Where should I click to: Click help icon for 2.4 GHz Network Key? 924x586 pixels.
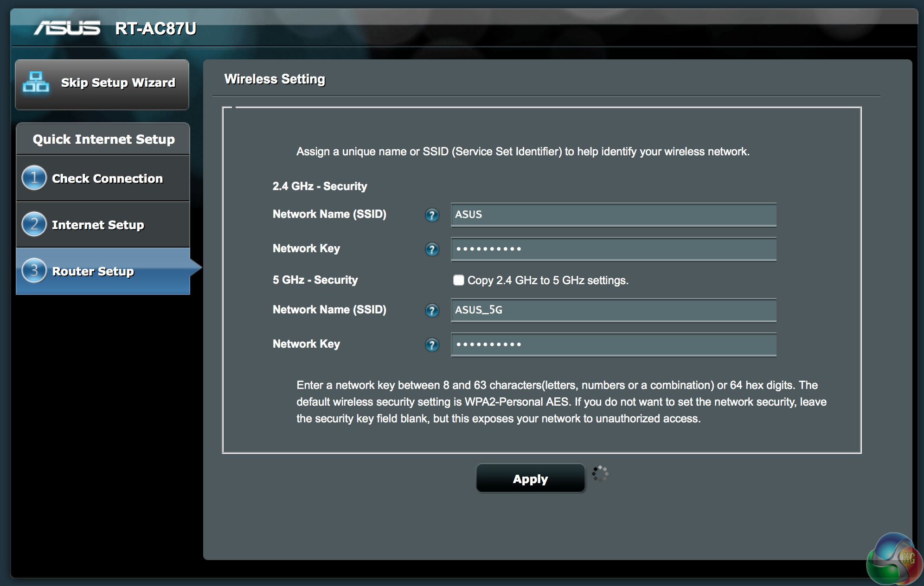[432, 249]
